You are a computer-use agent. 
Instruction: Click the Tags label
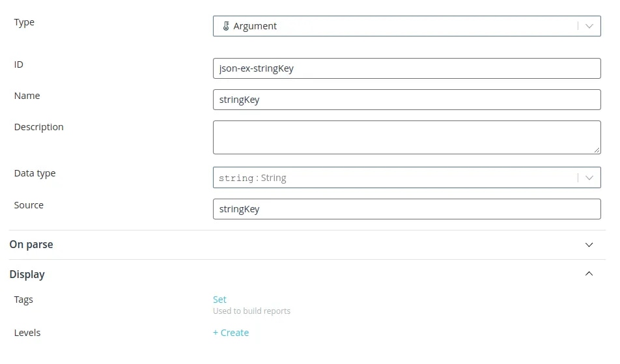[x=23, y=300]
